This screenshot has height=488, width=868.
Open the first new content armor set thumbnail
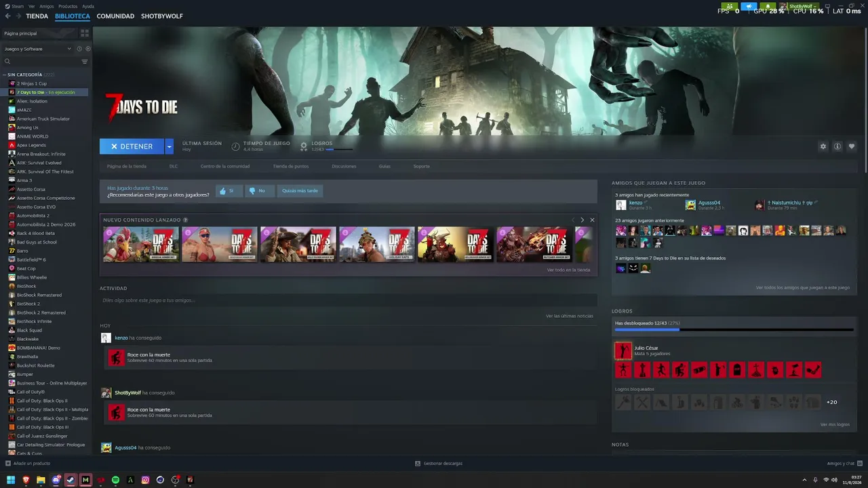141,244
